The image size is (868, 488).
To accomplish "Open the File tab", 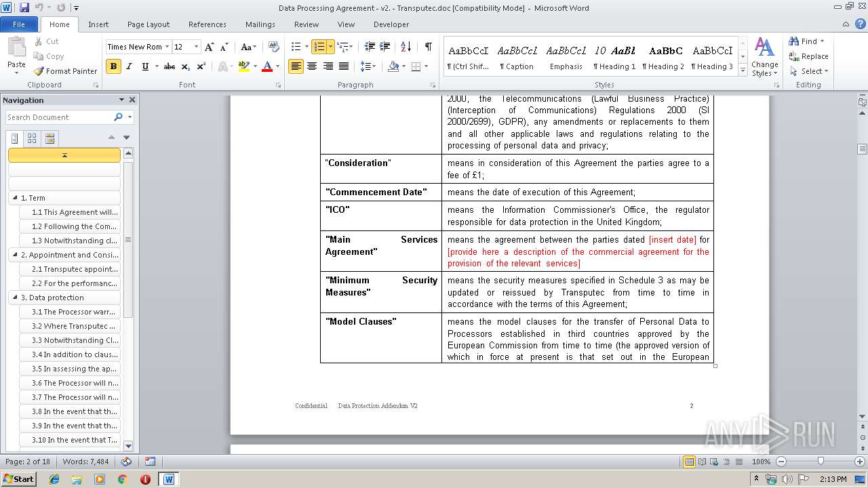I will click(19, 24).
